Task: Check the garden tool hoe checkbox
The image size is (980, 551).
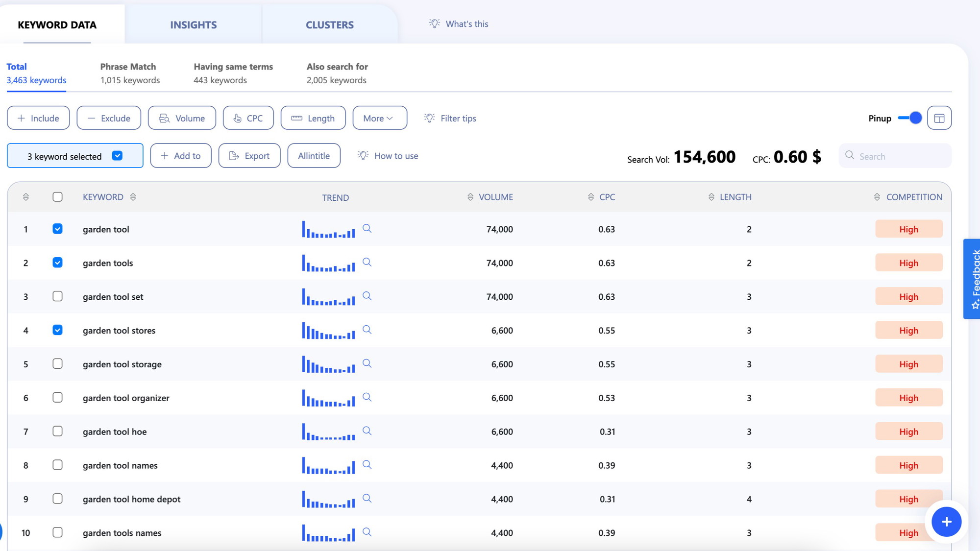Action: (x=57, y=431)
